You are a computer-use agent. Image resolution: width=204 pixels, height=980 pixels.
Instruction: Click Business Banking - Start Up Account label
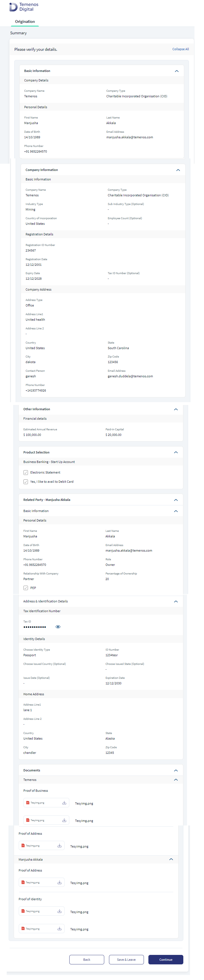click(49, 462)
